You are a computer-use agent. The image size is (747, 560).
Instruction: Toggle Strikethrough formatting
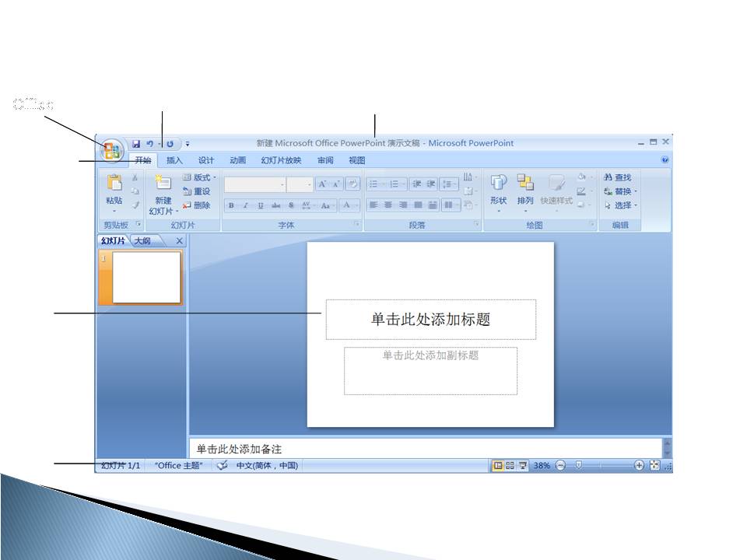pos(275,205)
